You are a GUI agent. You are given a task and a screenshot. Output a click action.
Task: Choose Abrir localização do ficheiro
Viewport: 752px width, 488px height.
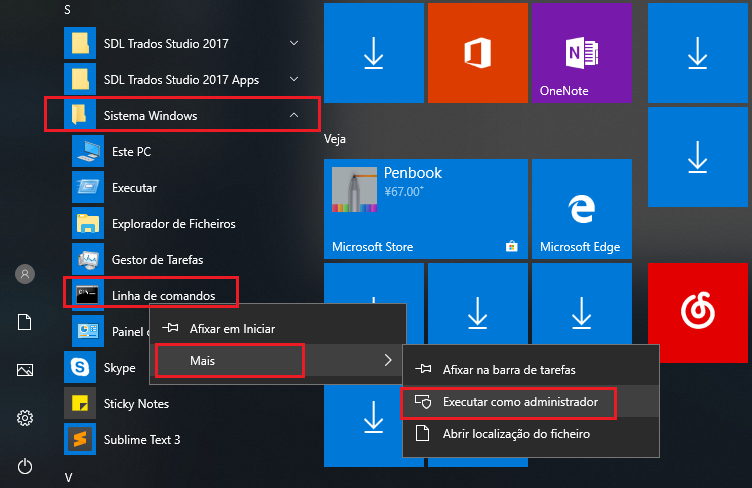(530, 434)
